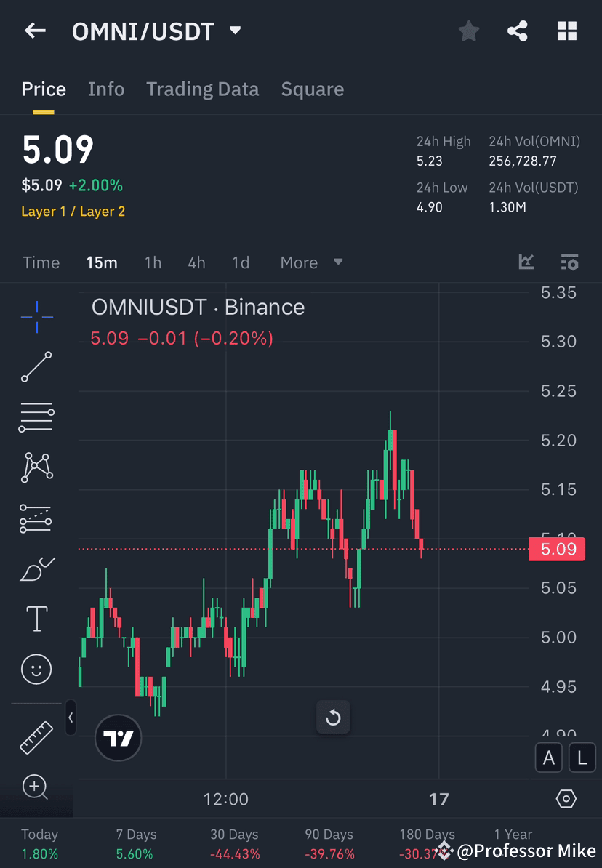Open chart settings via the hexagon icon
This screenshot has height=868, width=602.
(x=566, y=798)
